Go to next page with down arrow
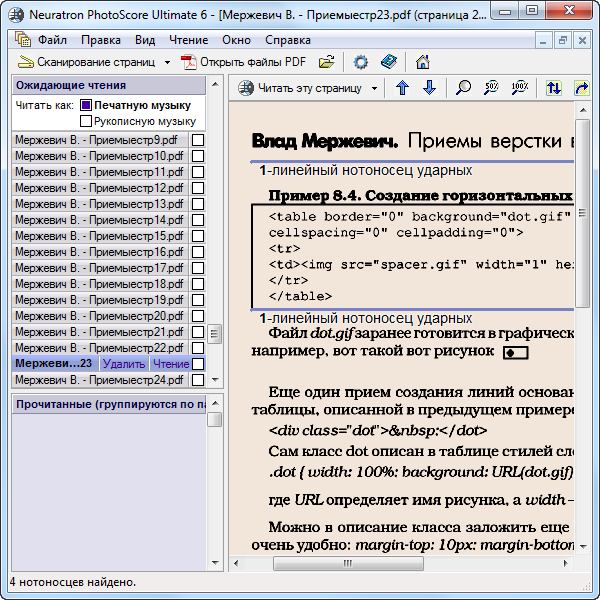This screenshot has width=600, height=600. [x=429, y=88]
